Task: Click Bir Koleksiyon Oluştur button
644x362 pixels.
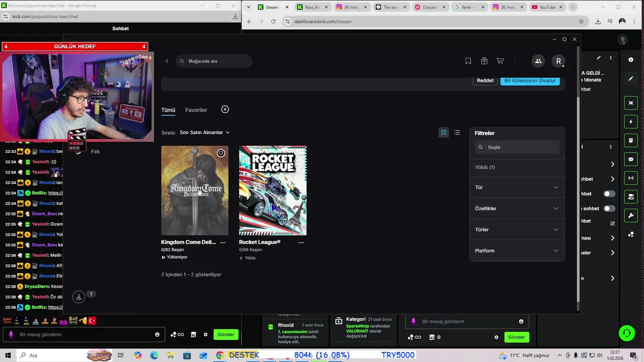Action: tap(530, 80)
